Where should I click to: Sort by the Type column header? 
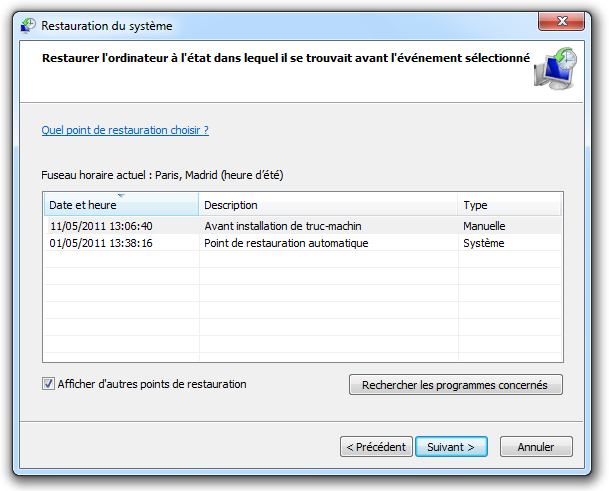coord(509,205)
